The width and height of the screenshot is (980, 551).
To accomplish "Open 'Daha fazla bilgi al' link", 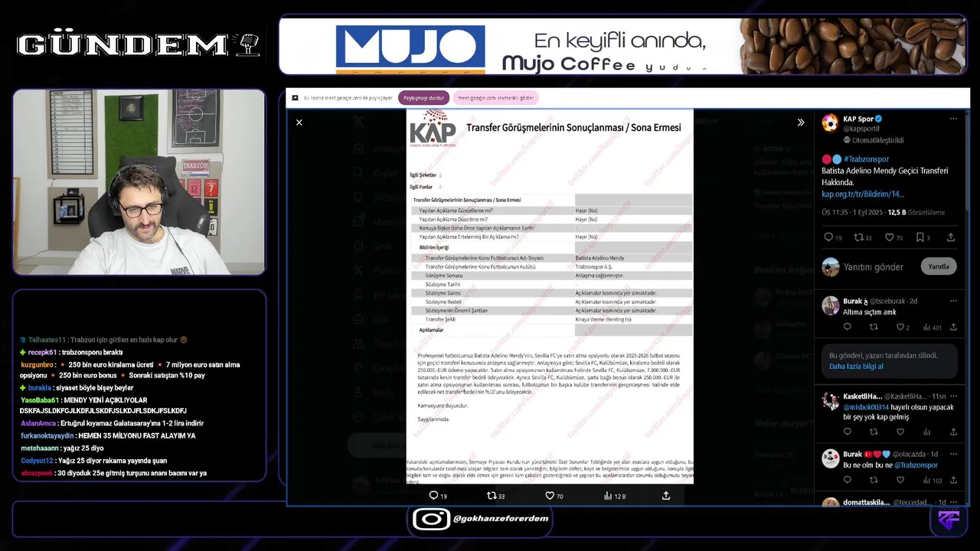I will 856,367.
